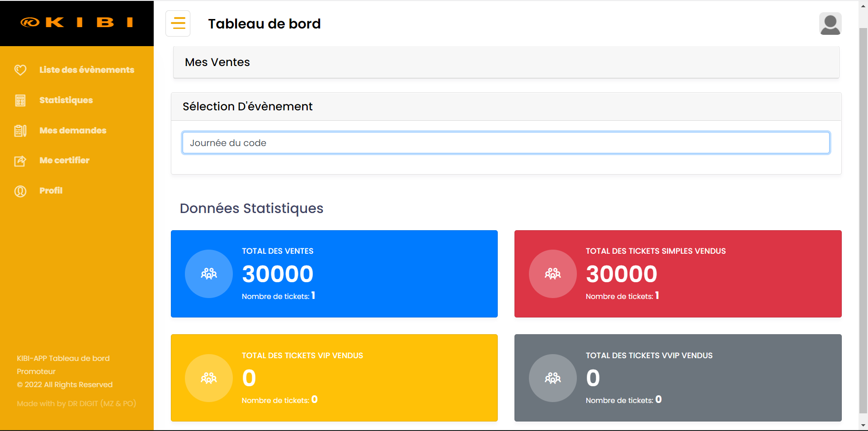The width and height of the screenshot is (868, 431).
Task: Open the Journée du code event dropdown
Action: pyautogui.click(x=505, y=143)
